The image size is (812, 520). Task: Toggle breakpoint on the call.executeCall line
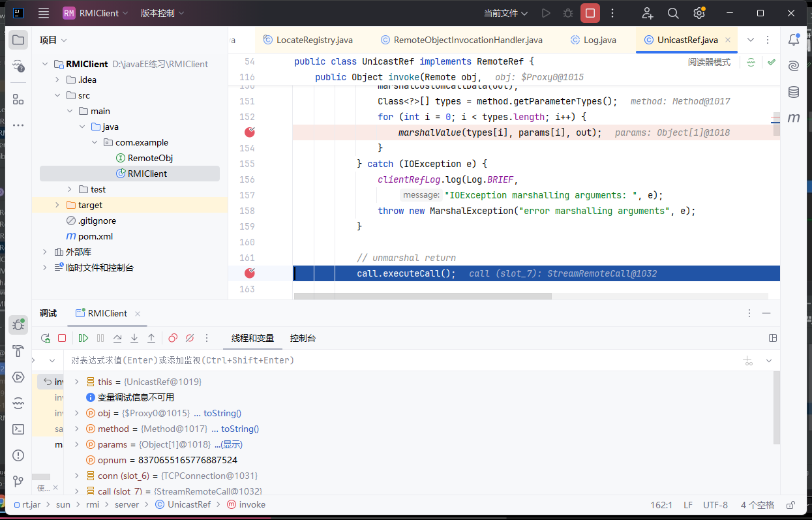click(x=249, y=273)
